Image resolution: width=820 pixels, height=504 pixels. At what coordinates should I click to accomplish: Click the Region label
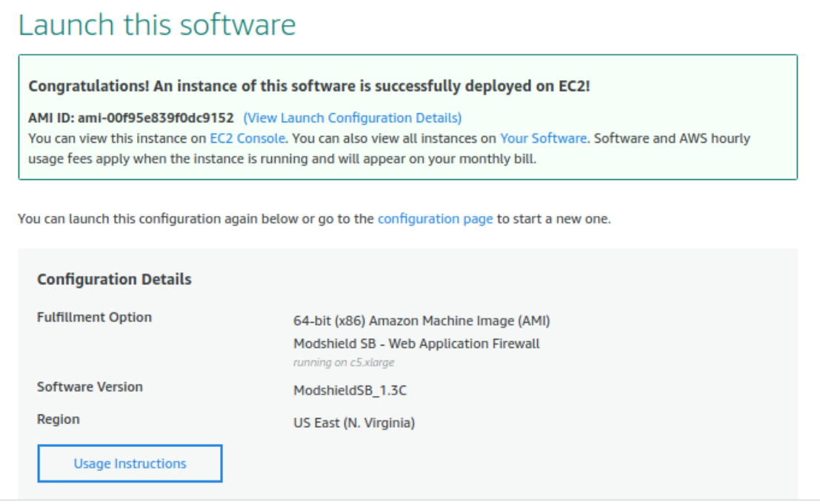tap(58, 420)
